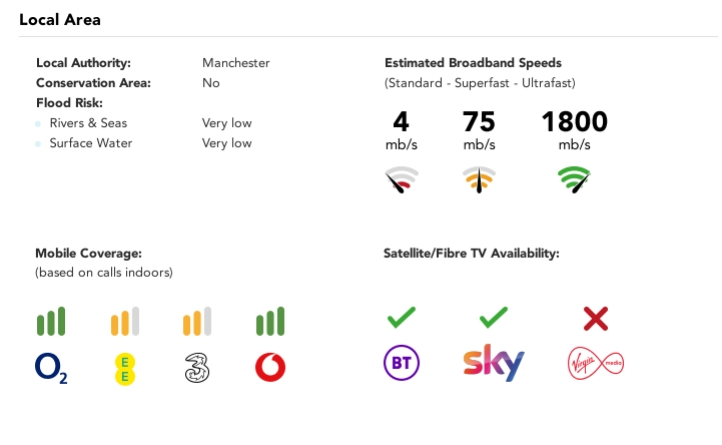Click the EE network logo

pyautogui.click(x=124, y=368)
